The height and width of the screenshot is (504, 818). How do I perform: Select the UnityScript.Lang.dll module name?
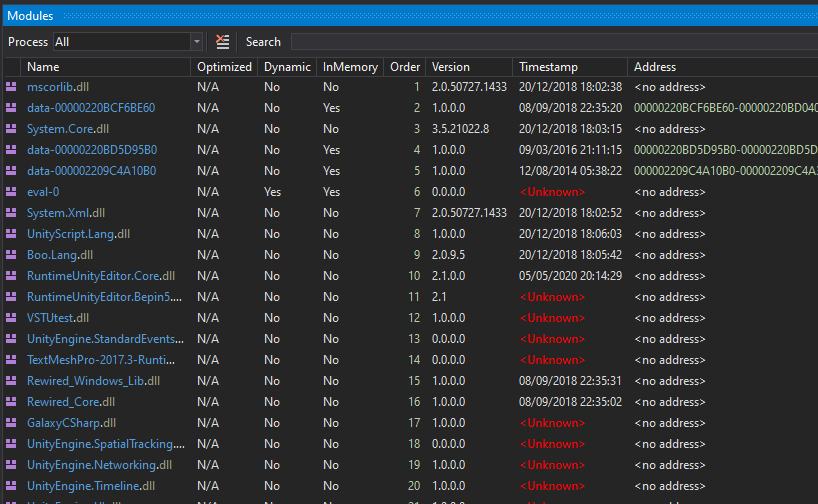click(78, 234)
